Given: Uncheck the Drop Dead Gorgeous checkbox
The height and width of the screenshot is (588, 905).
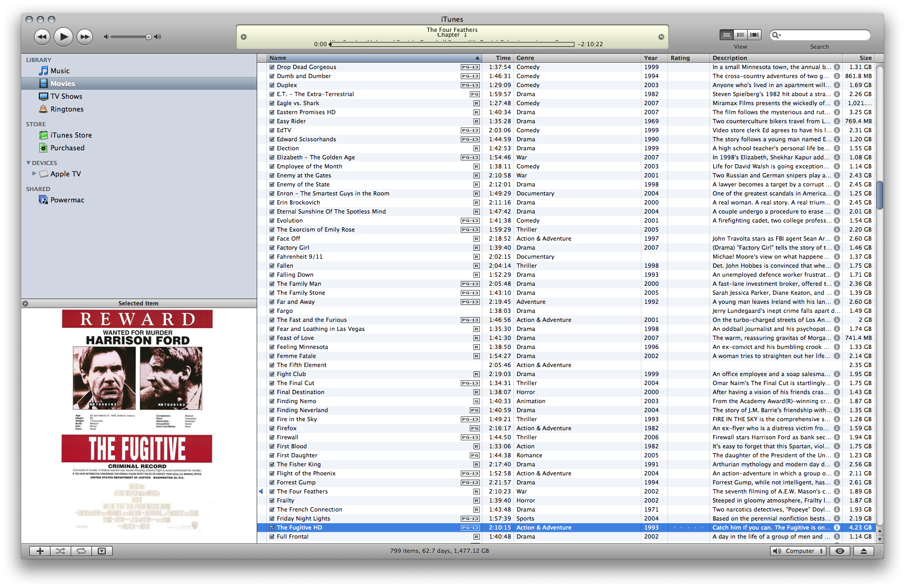Looking at the screenshot, I should pyautogui.click(x=272, y=67).
